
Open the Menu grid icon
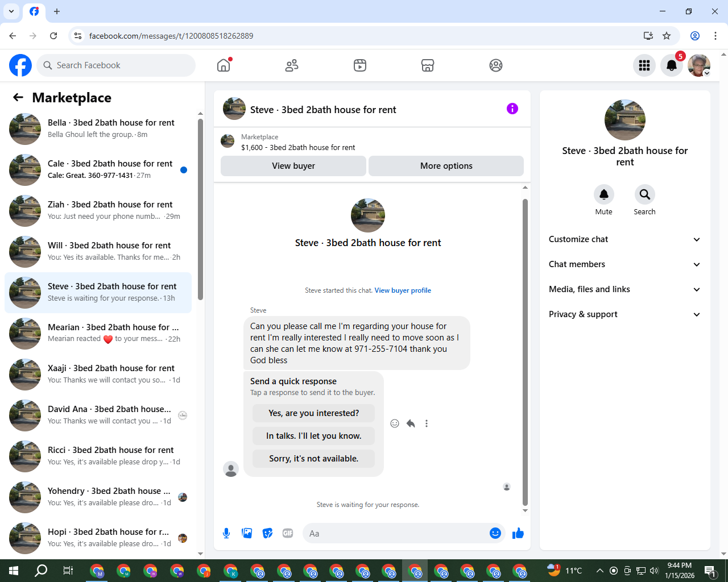pos(644,65)
